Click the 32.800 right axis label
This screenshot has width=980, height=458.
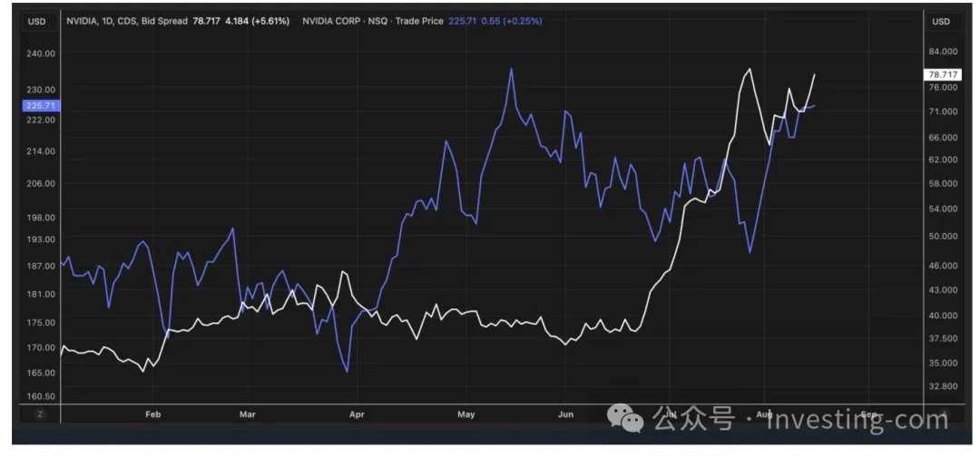pos(944,386)
